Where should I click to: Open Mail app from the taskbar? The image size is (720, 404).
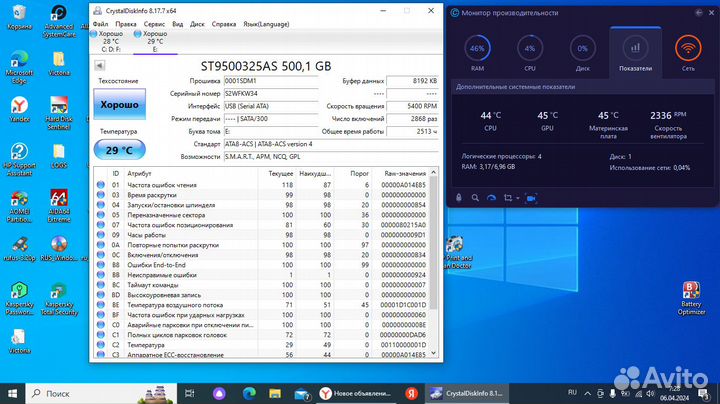click(301, 393)
